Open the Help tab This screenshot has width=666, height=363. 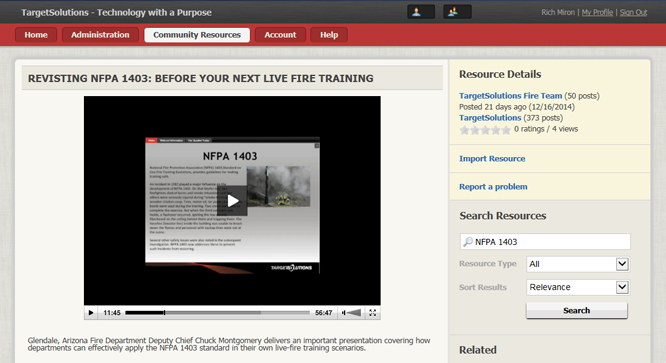(329, 35)
